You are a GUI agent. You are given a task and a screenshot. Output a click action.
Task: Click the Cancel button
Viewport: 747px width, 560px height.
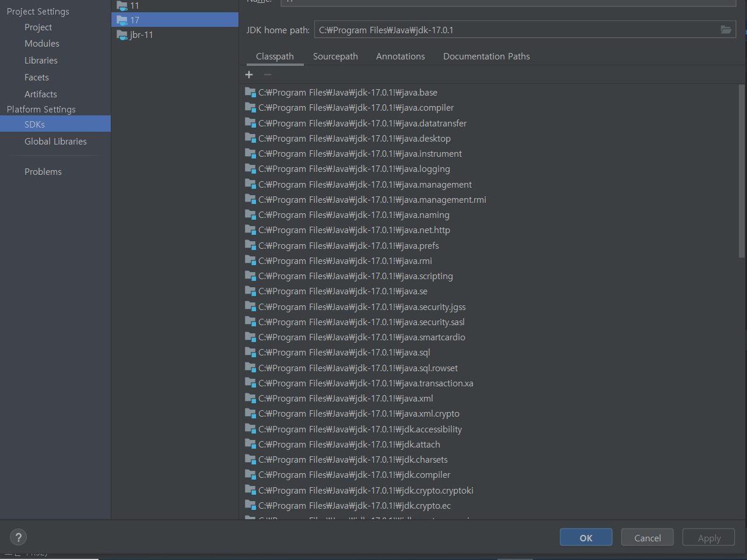[x=647, y=537]
